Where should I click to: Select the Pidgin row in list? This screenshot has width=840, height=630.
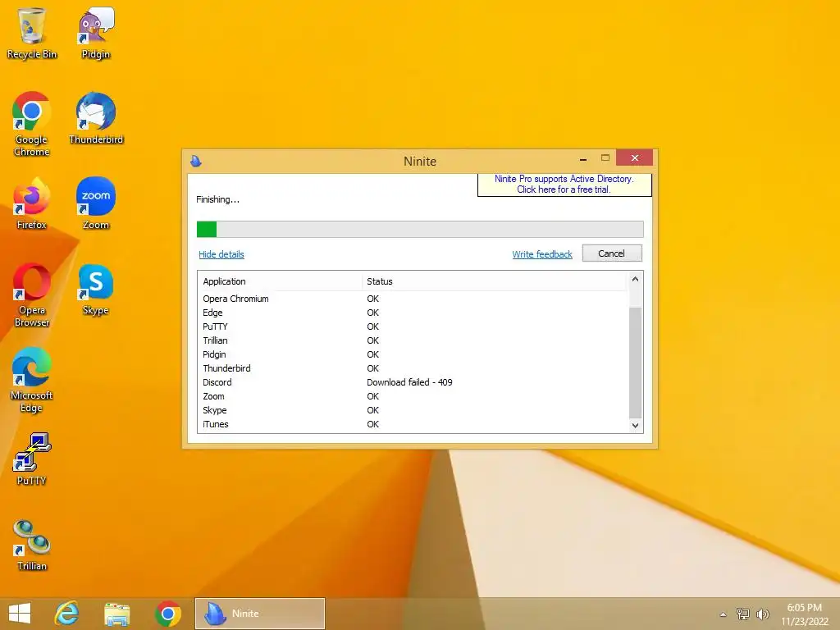pos(413,354)
